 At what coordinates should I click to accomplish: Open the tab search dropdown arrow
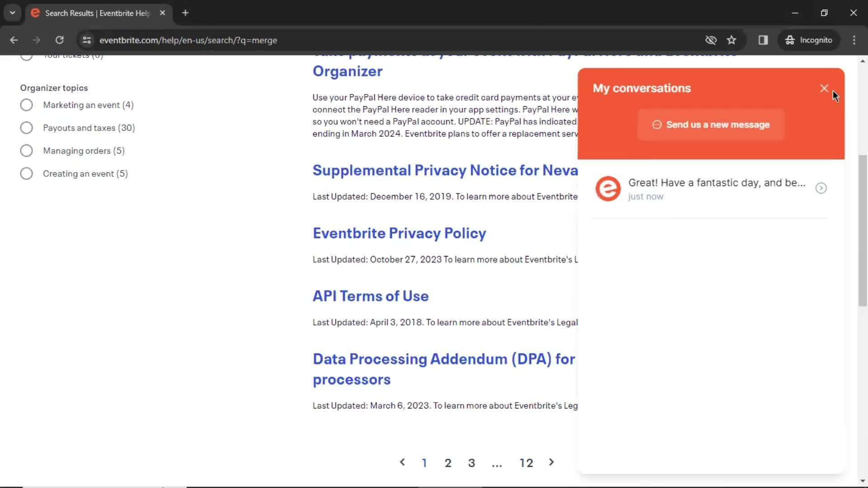point(12,13)
